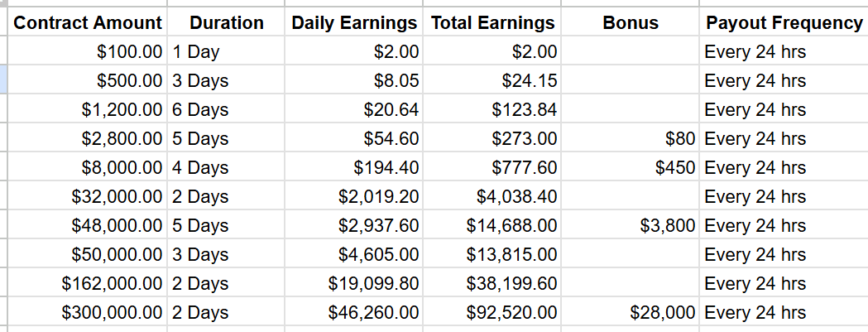Image resolution: width=868 pixels, height=332 pixels.
Task: Select the Total Earnings header cell
Action: [492, 22]
